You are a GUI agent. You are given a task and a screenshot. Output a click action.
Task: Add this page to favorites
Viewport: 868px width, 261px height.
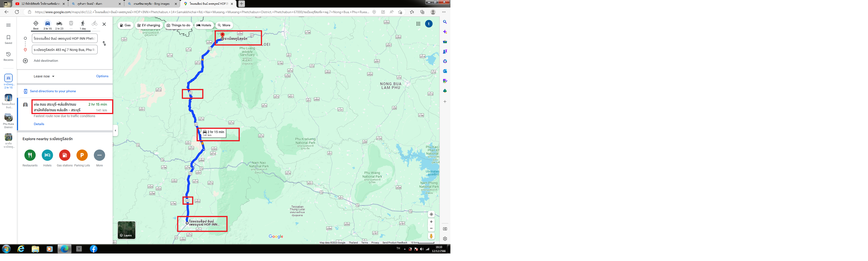(400, 12)
